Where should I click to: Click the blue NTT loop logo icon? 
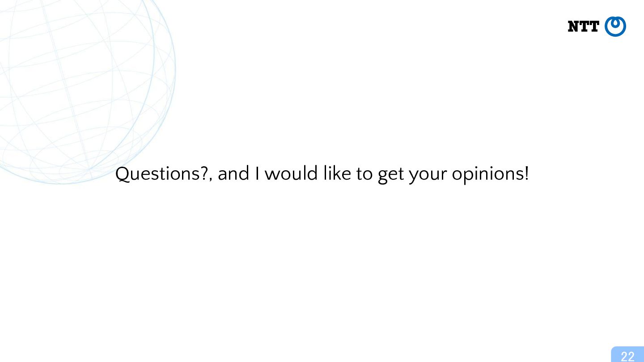tap(615, 26)
